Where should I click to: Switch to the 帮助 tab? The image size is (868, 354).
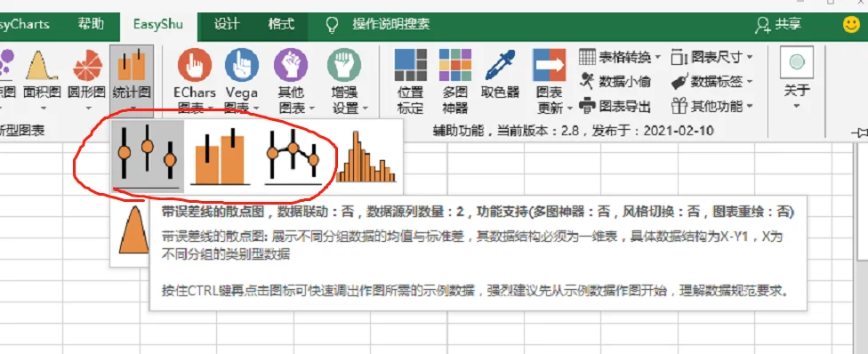click(91, 24)
